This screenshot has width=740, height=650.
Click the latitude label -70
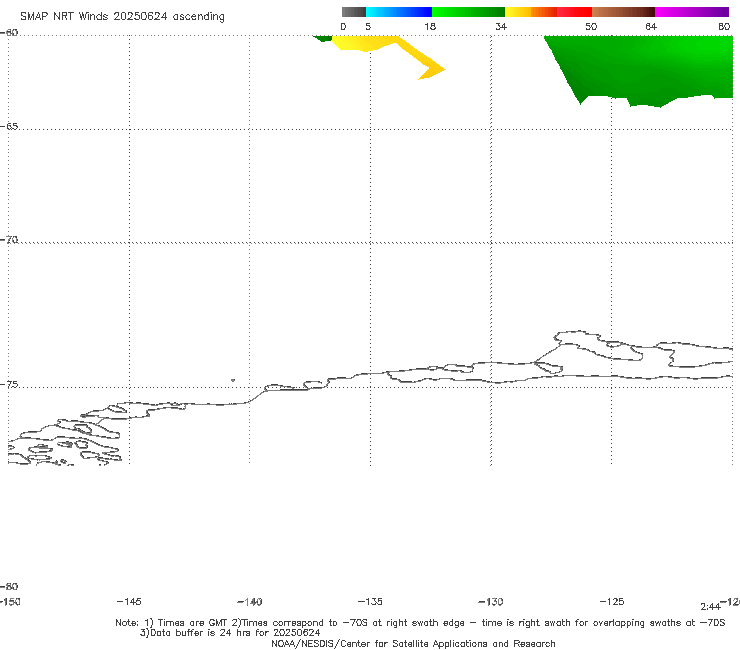pos(9,240)
